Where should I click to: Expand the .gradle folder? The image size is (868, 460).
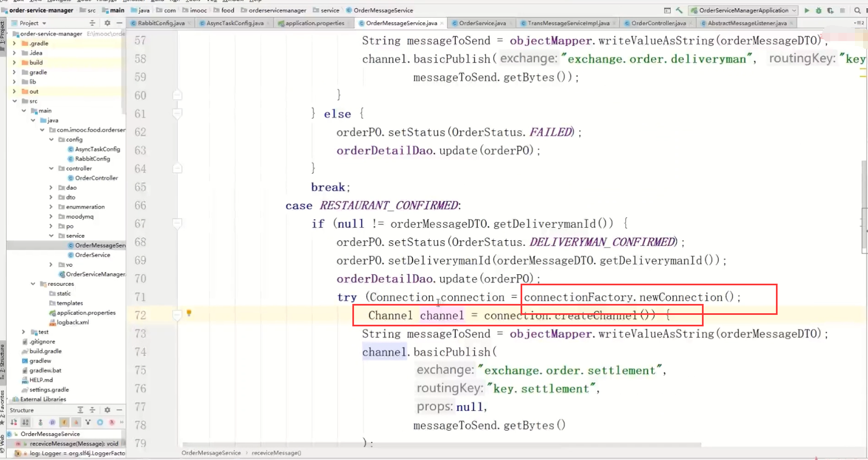15,43
